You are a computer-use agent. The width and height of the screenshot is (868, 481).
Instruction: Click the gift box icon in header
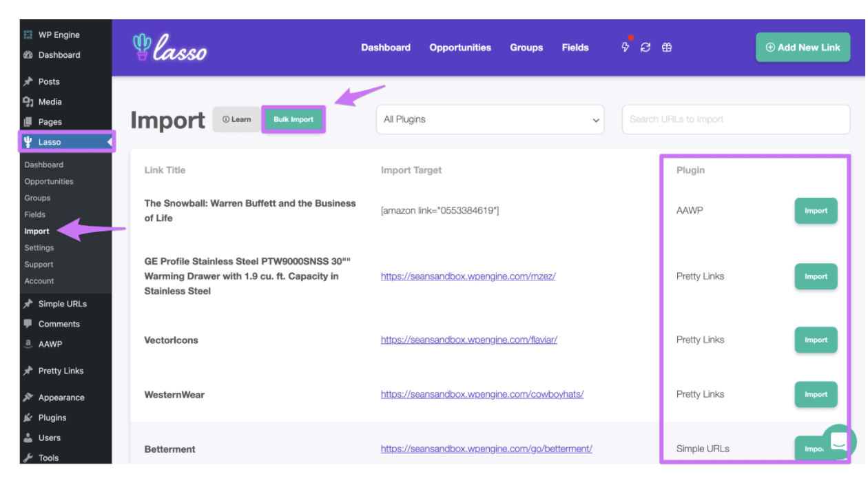[x=667, y=48]
